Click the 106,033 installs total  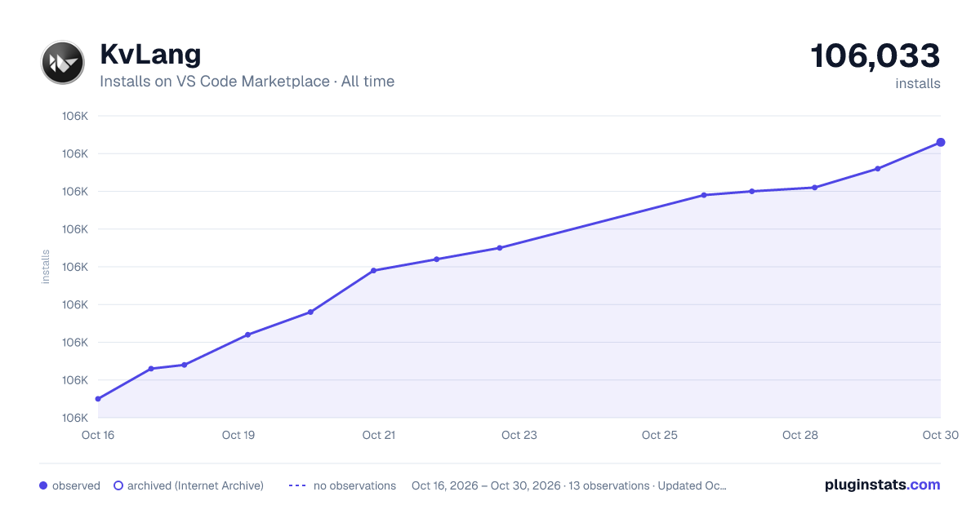click(x=875, y=55)
